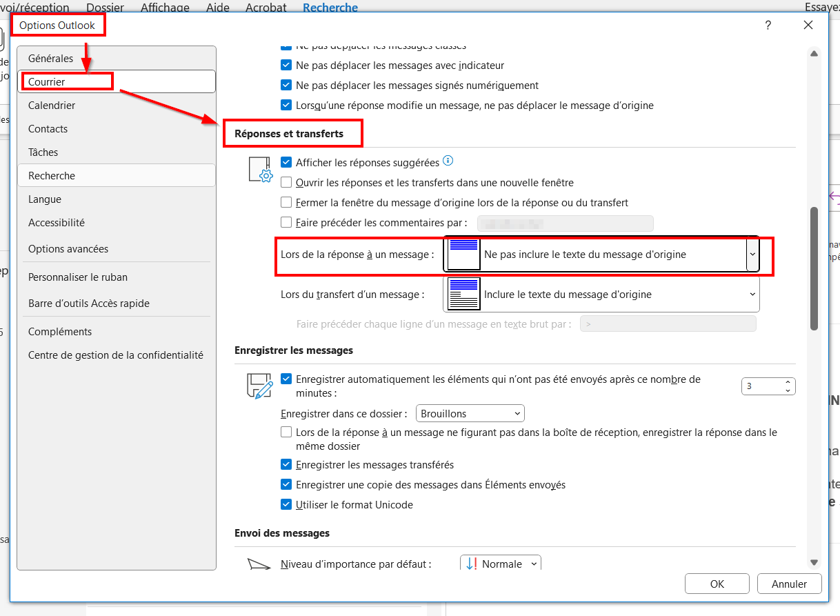Open the Aide ribbon tab in Outlook
Screen dimensions: 840x616
218,8
